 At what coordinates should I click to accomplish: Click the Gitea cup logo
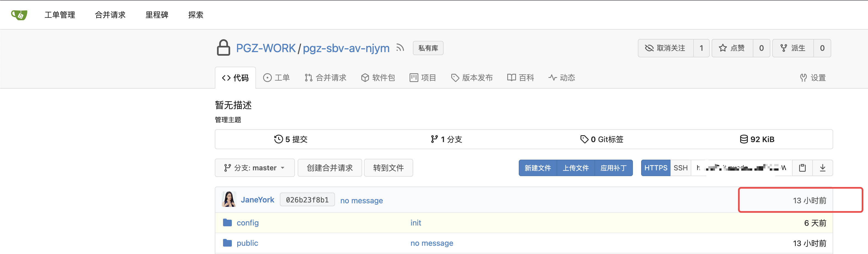[x=19, y=15]
